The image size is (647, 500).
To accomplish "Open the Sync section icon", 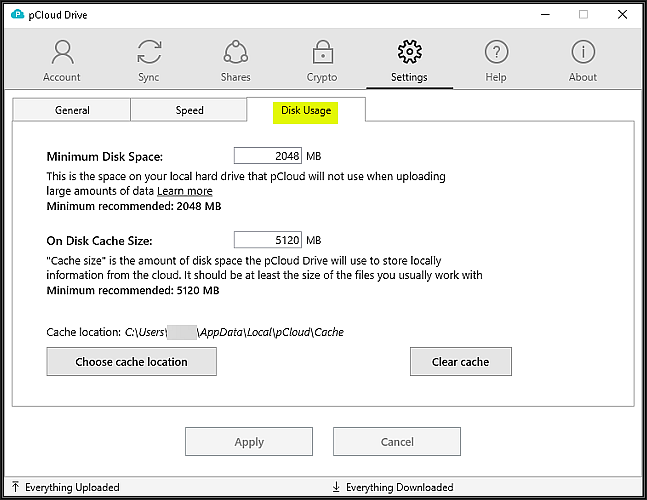I will pyautogui.click(x=149, y=52).
